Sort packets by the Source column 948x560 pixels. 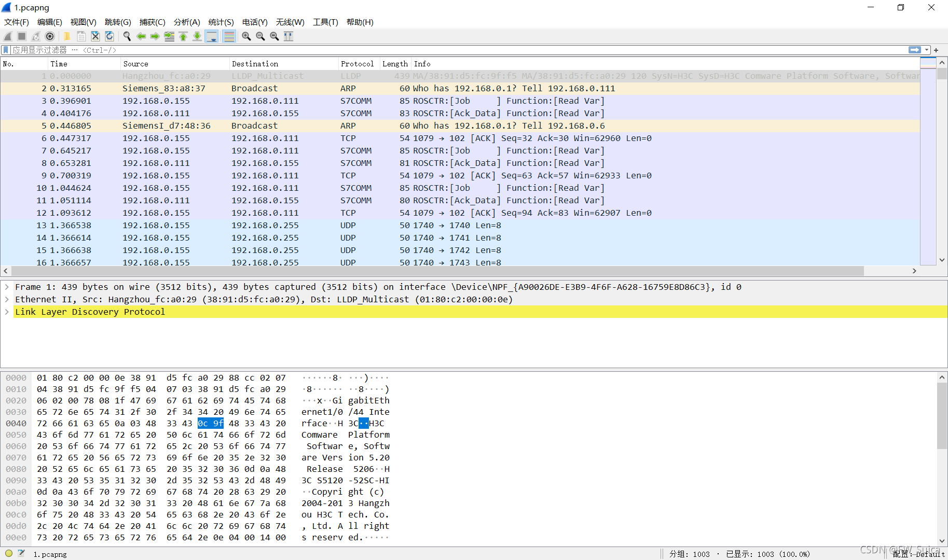[x=175, y=64]
